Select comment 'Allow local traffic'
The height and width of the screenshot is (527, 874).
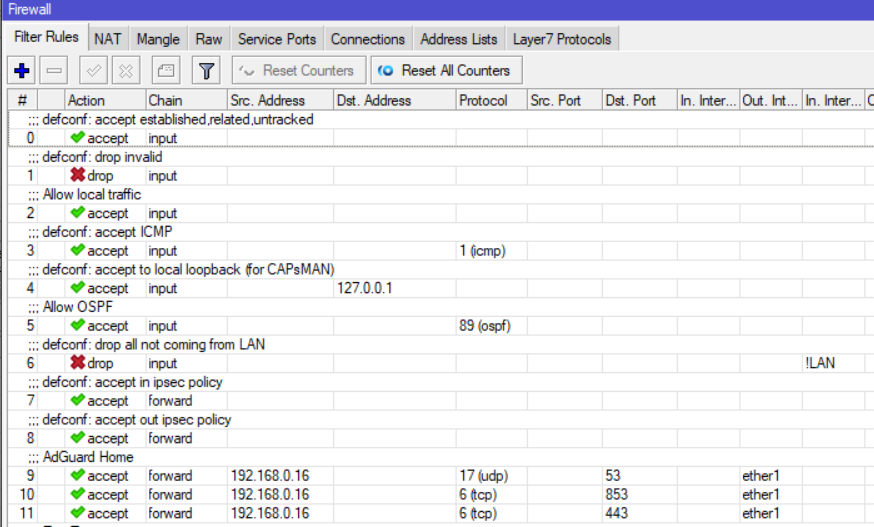pos(92,194)
